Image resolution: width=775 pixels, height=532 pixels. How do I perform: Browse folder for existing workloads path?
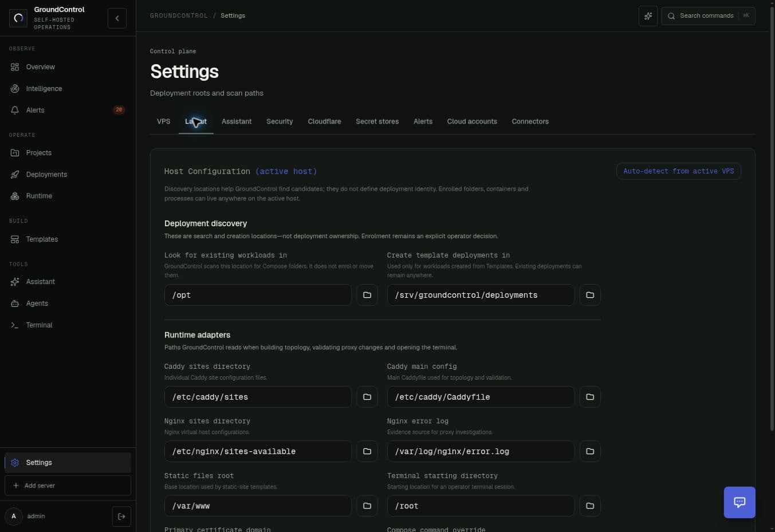coord(367,295)
